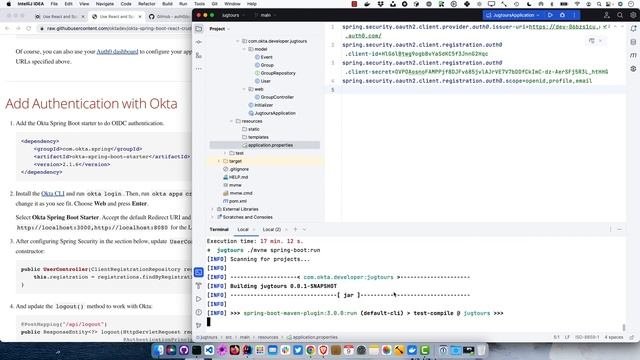Open the Navigate menu
Screen dimensions: 640x360
[104, 4]
